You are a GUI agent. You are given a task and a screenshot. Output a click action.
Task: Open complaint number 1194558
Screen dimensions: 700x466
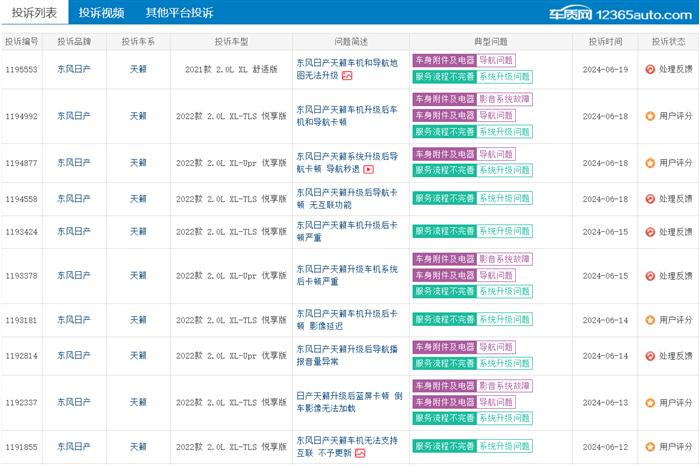point(21,200)
